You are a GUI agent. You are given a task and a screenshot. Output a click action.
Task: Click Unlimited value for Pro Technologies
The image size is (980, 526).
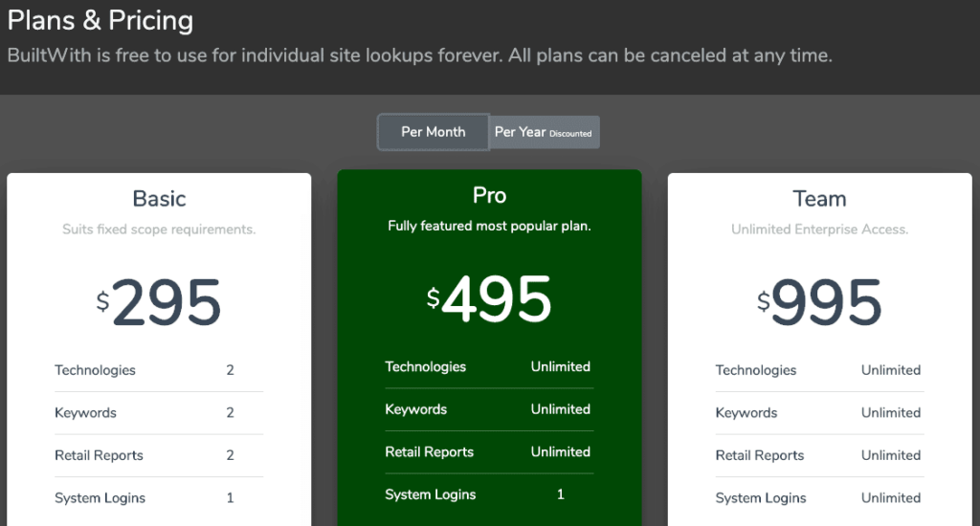coord(561,366)
